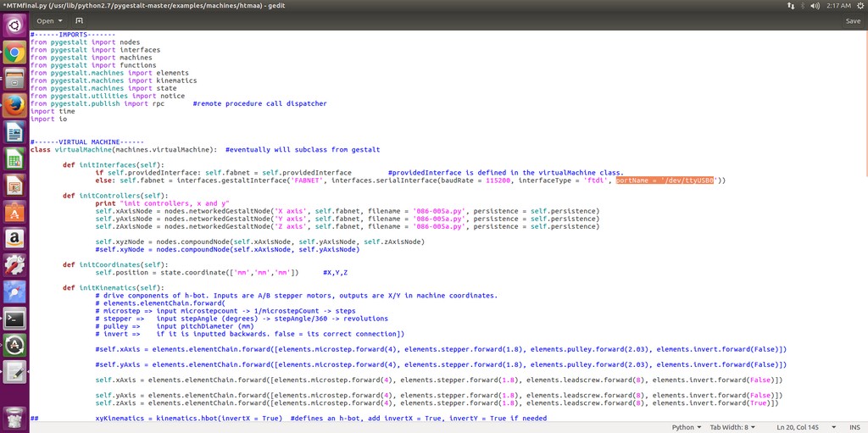This screenshot has width=868, height=433.
Task: Click 'self.yAxisNode' assignment line
Action: (348, 219)
